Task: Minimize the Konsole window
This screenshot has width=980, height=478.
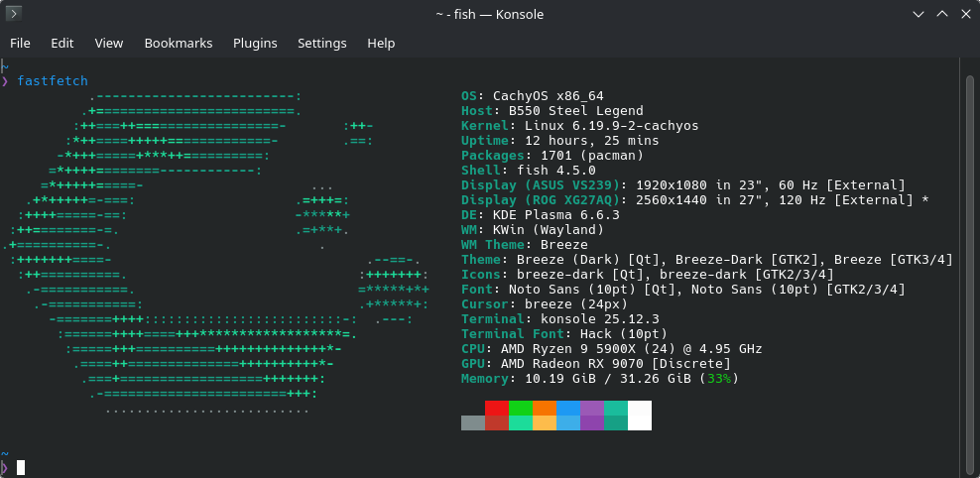Action: click(x=919, y=14)
